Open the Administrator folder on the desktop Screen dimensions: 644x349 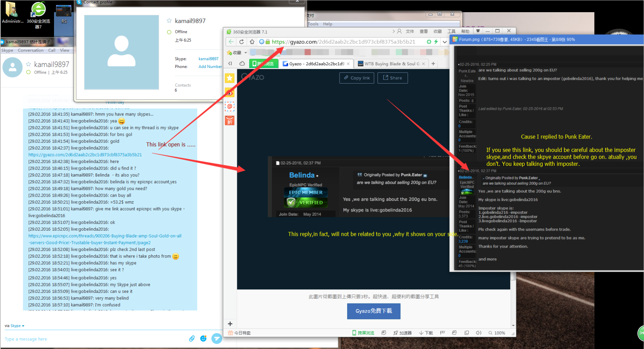click(12, 13)
